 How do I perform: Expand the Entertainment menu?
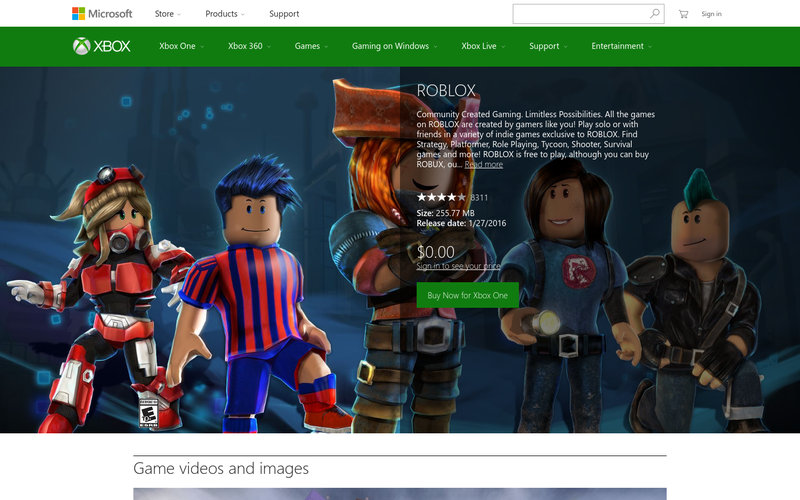(x=621, y=46)
